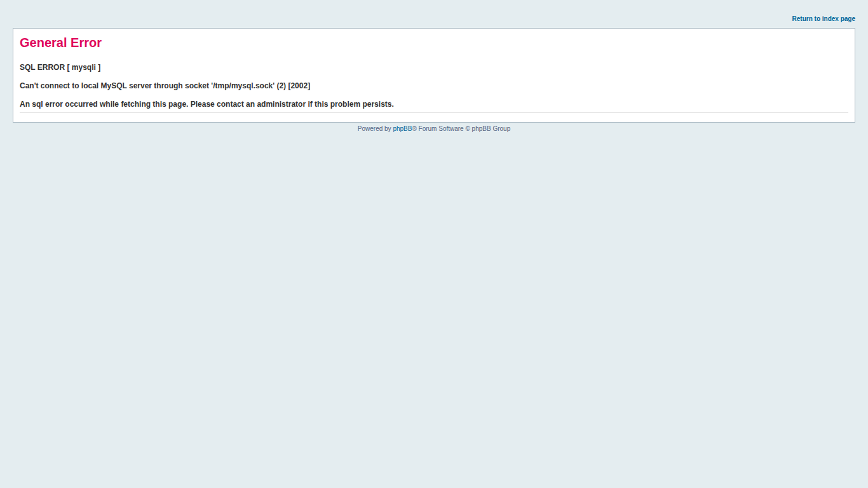Click the word mysqli in brackets
This screenshot has height=488, width=868.
(84, 67)
